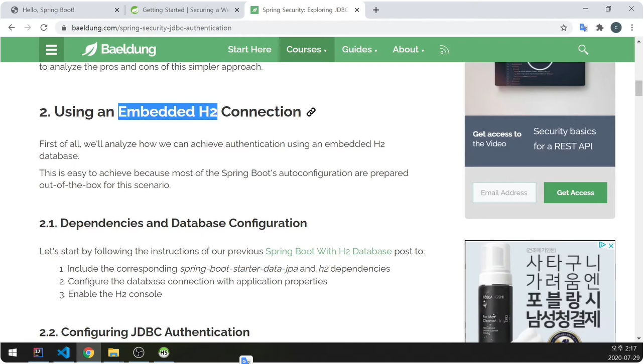This screenshot has height=364, width=644.
Task: Open the Chrome profile avatar
Action: coord(616,28)
